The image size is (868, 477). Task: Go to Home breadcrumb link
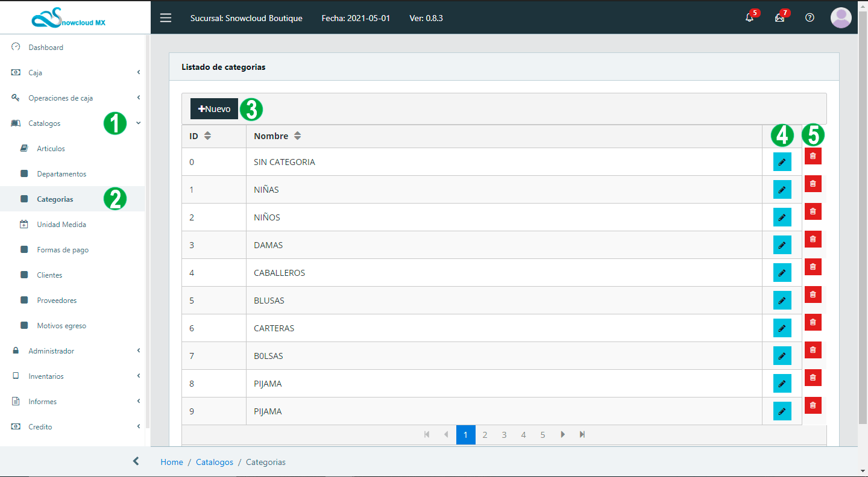pos(171,462)
